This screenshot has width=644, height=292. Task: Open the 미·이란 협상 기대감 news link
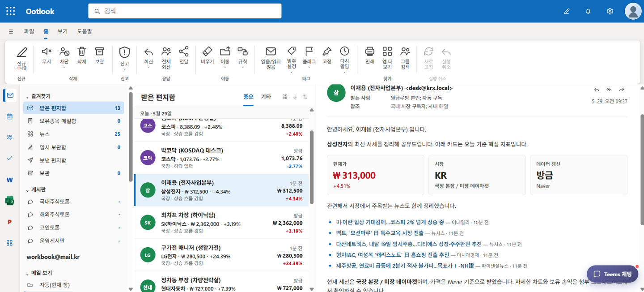click(x=390, y=222)
